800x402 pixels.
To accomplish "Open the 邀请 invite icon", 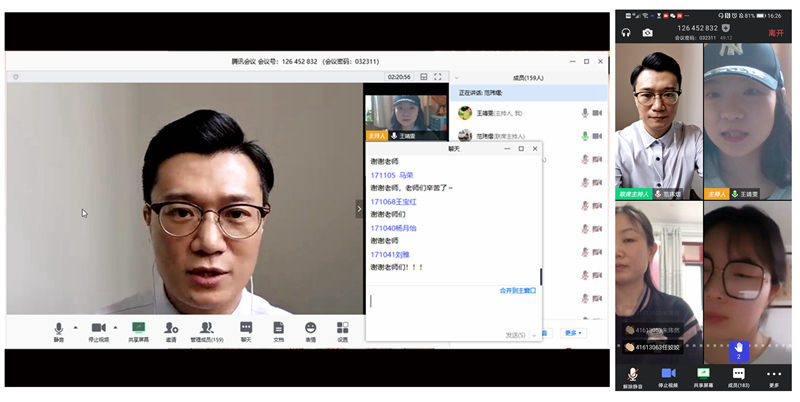I will tap(171, 328).
